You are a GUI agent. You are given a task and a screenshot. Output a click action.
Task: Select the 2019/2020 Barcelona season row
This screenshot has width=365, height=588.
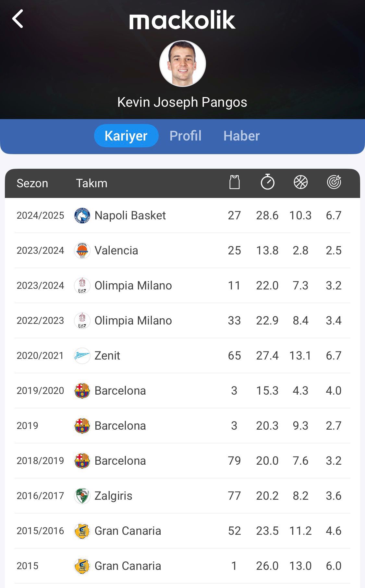pos(182,391)
